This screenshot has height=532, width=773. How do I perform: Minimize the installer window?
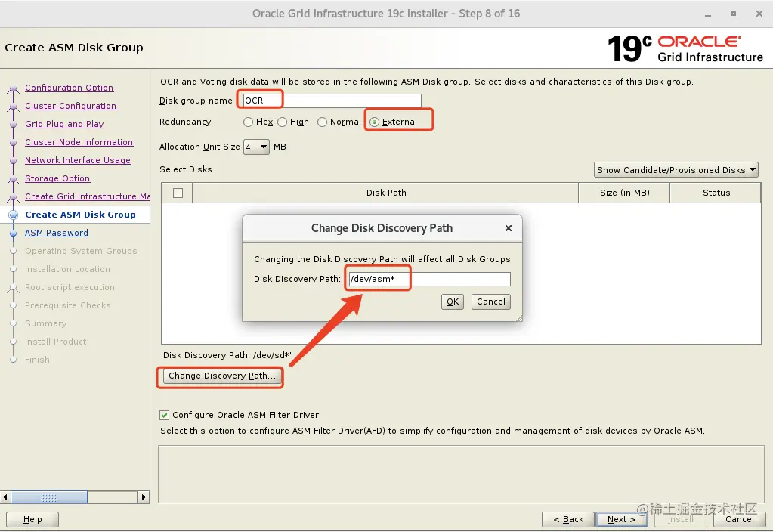[708, 14]
